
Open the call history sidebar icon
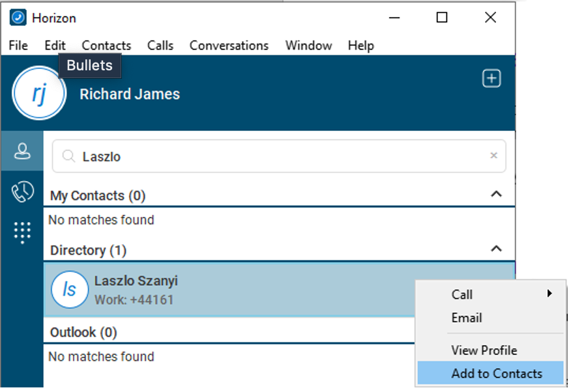coord(22,191)
